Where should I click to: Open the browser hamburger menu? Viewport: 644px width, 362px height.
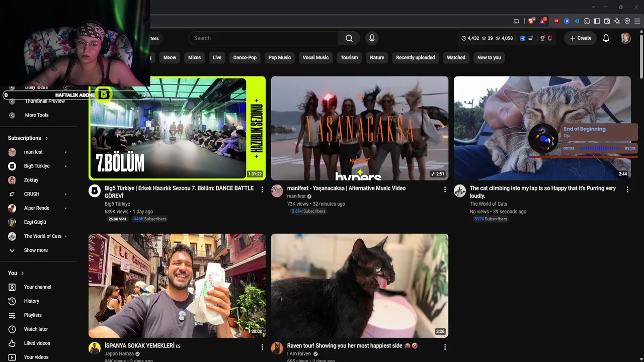point(637,21)
